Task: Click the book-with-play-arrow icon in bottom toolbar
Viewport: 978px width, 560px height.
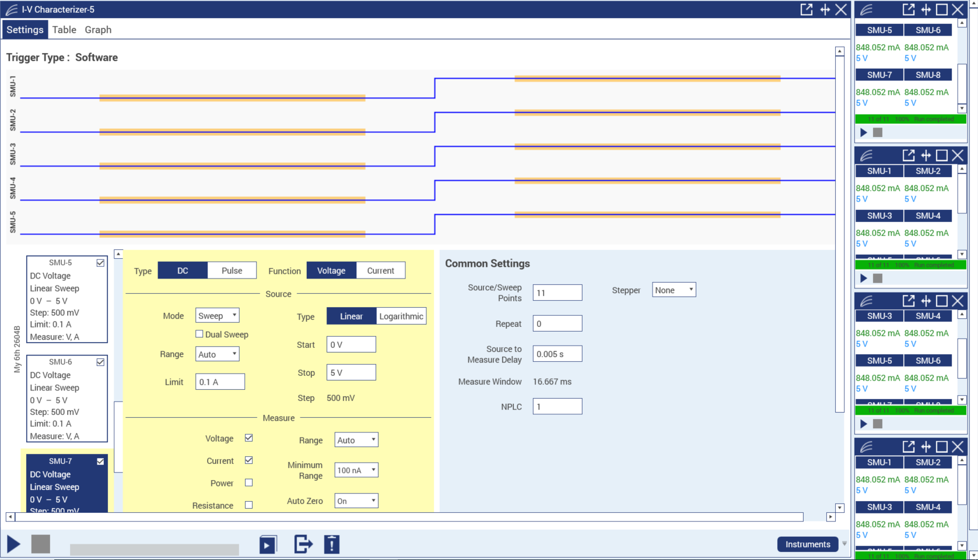Action: click(268, 544)
